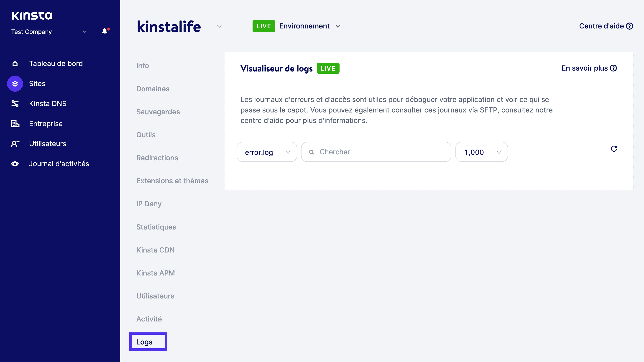644x362 pixels.
Task: Toggle the LIVE environment badge
Action: 263,26
